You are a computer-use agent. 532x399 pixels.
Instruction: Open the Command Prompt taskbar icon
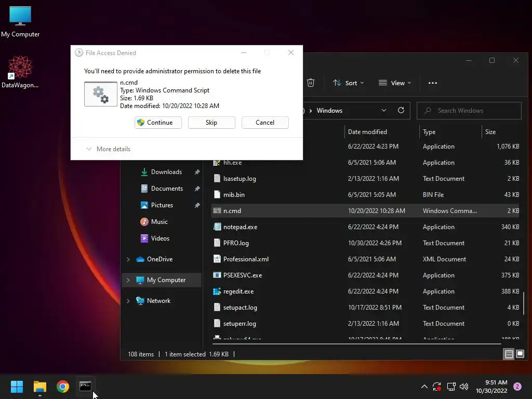(x=85, y=387)
